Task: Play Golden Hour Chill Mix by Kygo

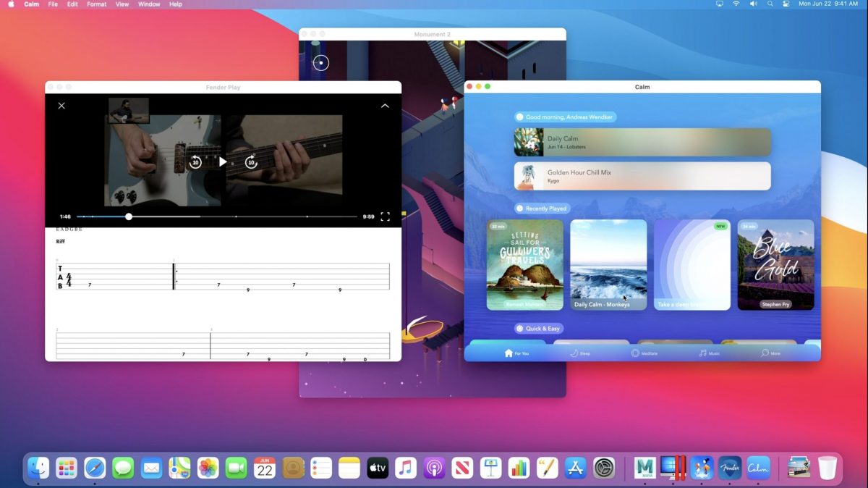Action: 642,176
